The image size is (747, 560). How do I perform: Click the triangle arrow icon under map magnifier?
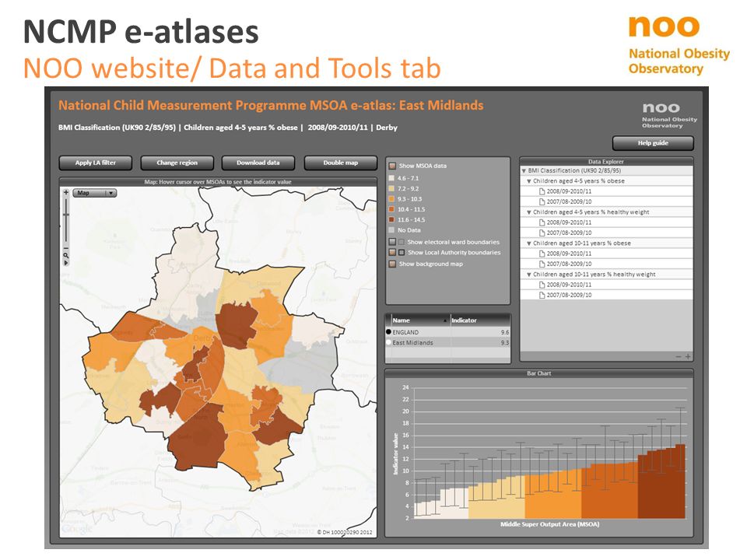(65, 262)
